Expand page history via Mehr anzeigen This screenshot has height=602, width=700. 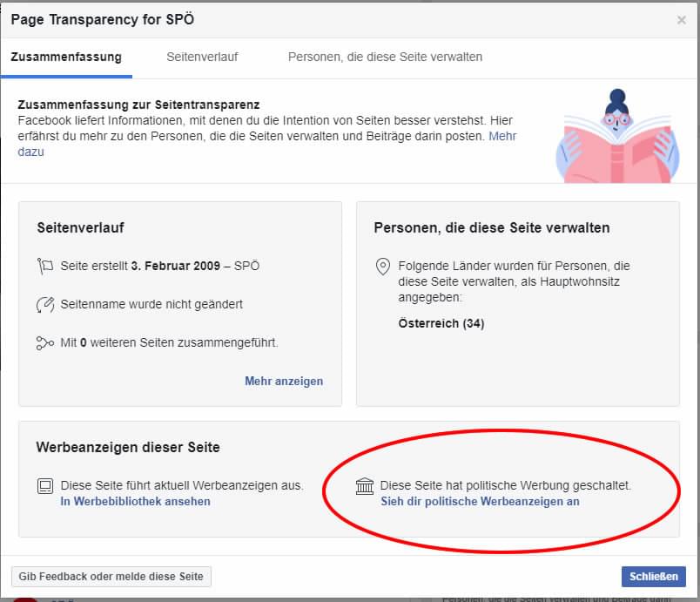point(284,382)
